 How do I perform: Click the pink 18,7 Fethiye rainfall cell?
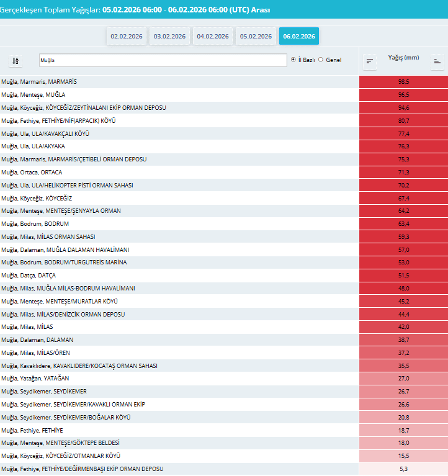pos(403,430)
